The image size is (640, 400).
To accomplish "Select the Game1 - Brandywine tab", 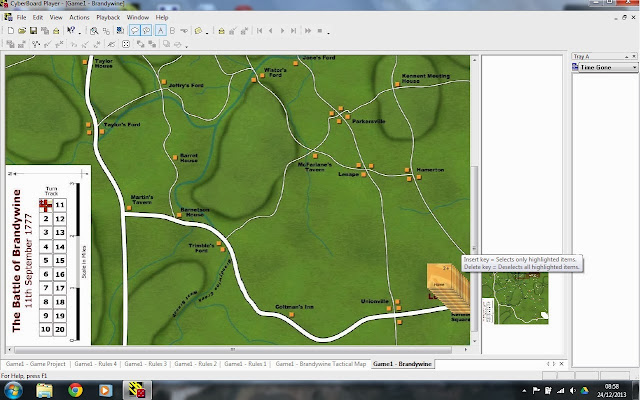I will (x=402, y=364).
